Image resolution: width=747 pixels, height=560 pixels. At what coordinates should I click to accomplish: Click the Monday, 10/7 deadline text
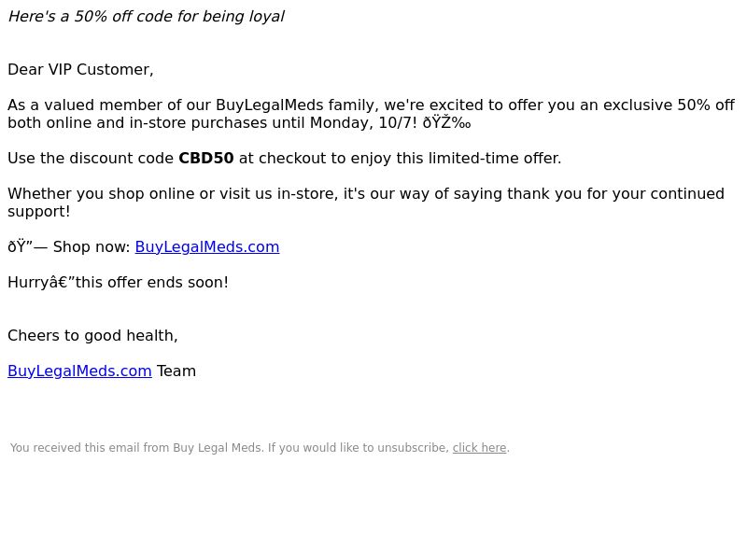click(x=360, y=123)
